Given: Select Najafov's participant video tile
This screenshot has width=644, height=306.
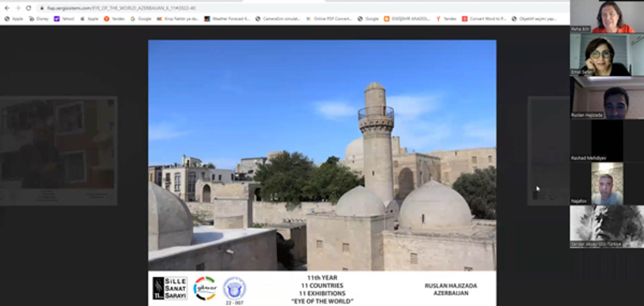Looking at the screenshot, I should [x=607, y=184].
